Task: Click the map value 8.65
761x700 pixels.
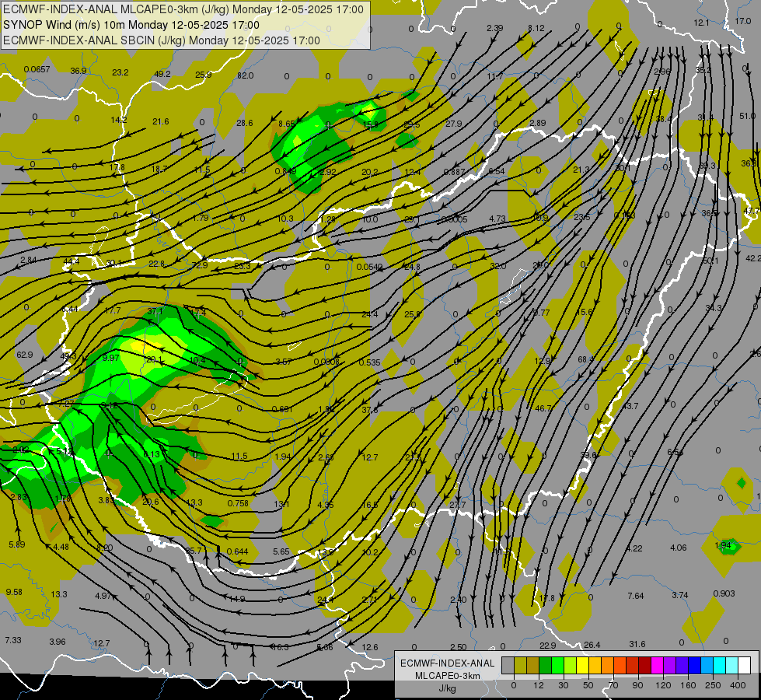Action: 286,124
